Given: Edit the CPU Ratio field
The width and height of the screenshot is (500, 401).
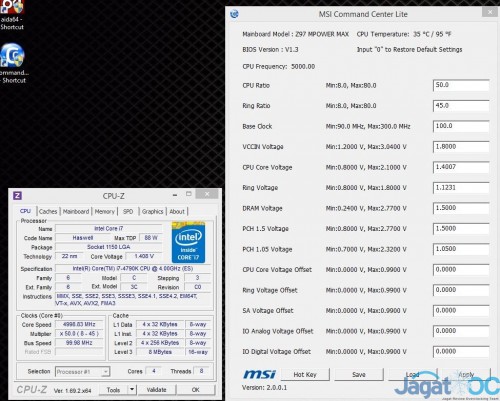Looking at the screenshot, I should (461, 85).
